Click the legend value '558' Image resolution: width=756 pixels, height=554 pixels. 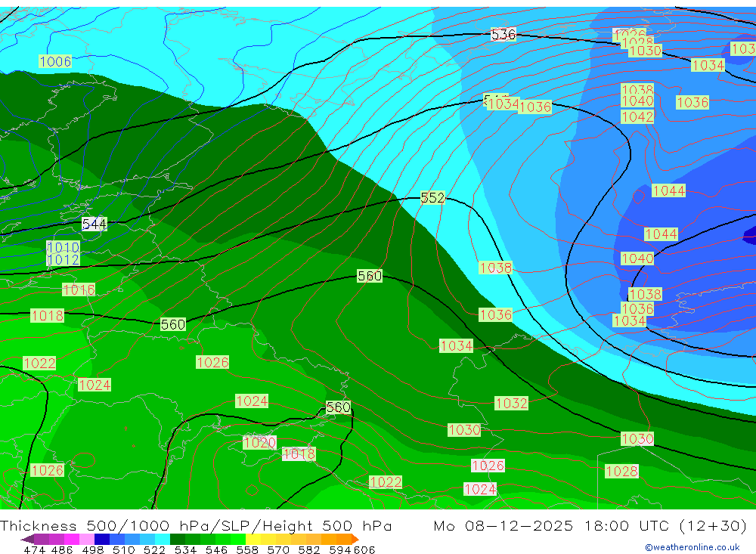pyautogui.click(x=247, y=549)
